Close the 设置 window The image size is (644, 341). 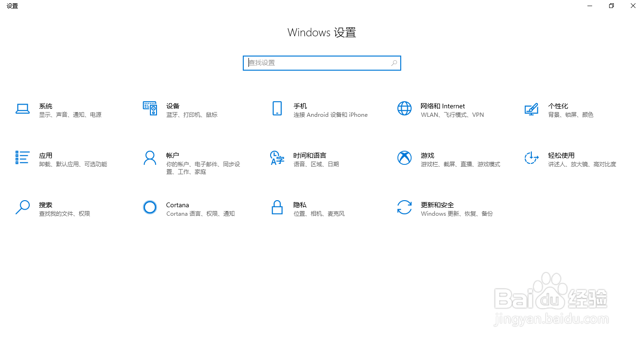click(x=633, y=6)
